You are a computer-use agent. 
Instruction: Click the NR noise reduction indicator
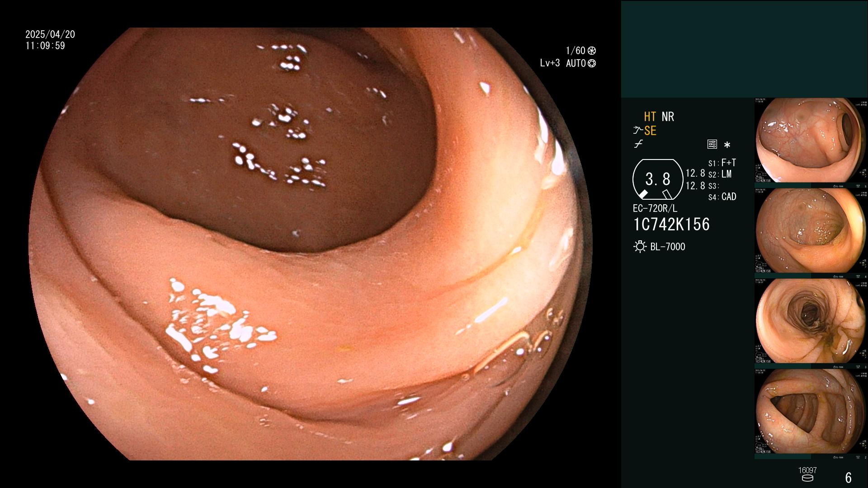(x=668, y=117)
